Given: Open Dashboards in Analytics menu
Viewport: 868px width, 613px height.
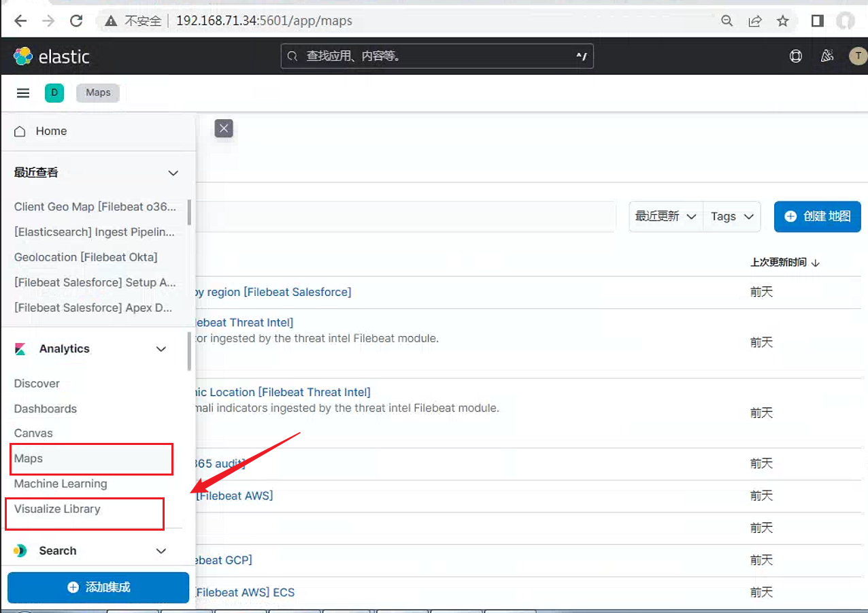Looking at the screenshot, I should pyautogui.click(x=46, y=409).
